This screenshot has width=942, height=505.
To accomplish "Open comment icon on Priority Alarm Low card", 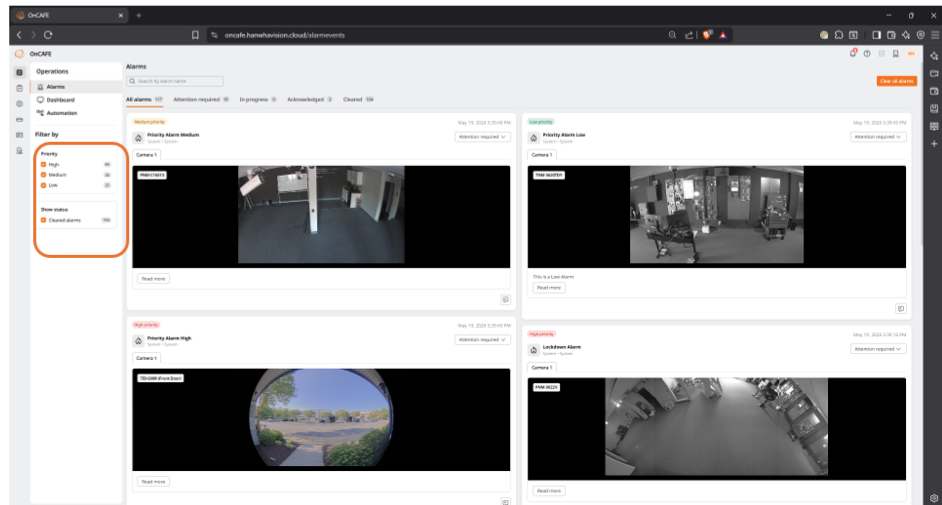I will point(901,309).
